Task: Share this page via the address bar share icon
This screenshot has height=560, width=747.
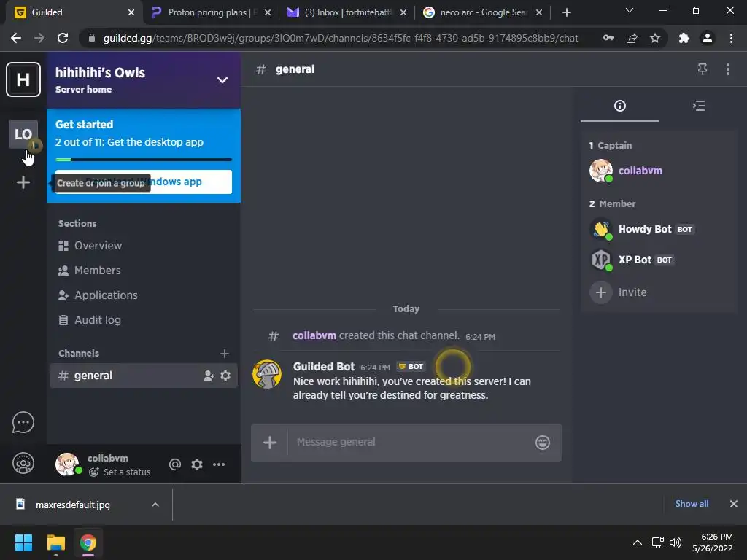Action: pos(632,38)
